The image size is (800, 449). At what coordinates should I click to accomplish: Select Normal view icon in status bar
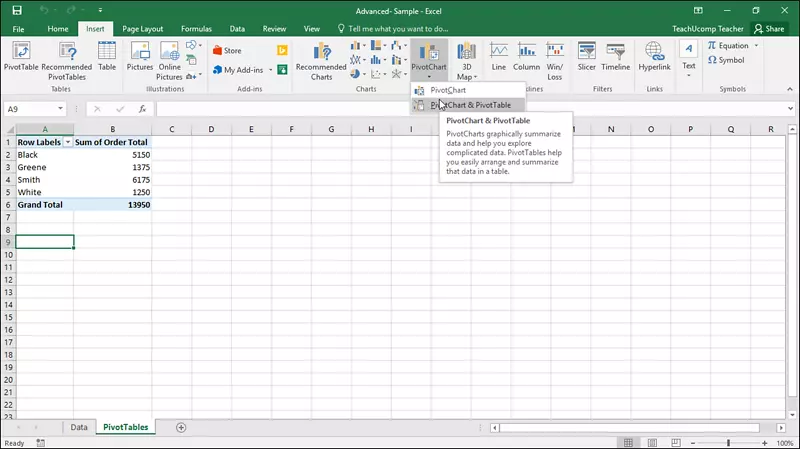[628, 442]
